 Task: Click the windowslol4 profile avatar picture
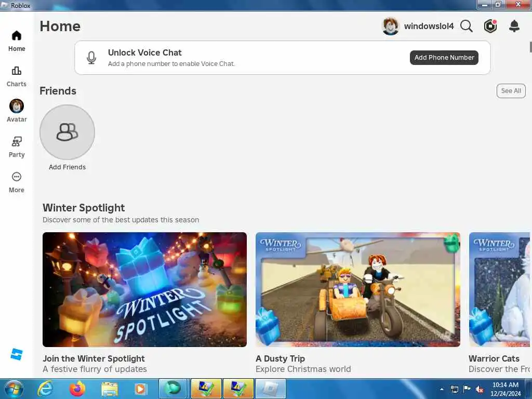point(391,26)
